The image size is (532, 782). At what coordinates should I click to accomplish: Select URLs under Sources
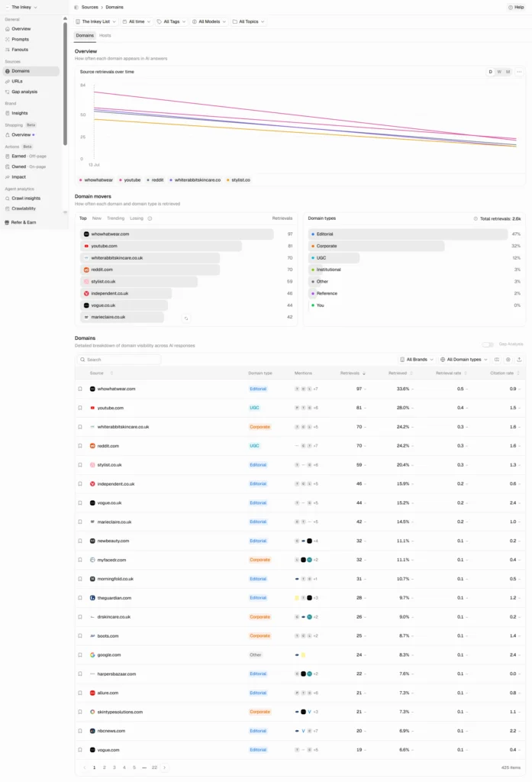pos(17,81)
